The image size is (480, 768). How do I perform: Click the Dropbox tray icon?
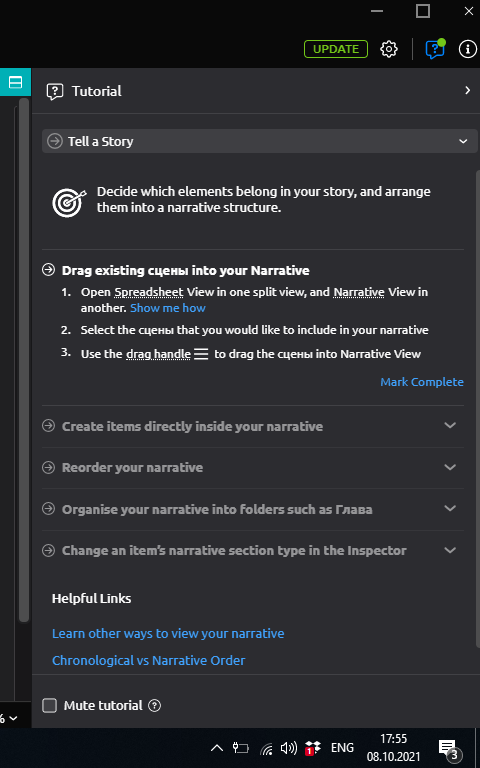(312, 748)
